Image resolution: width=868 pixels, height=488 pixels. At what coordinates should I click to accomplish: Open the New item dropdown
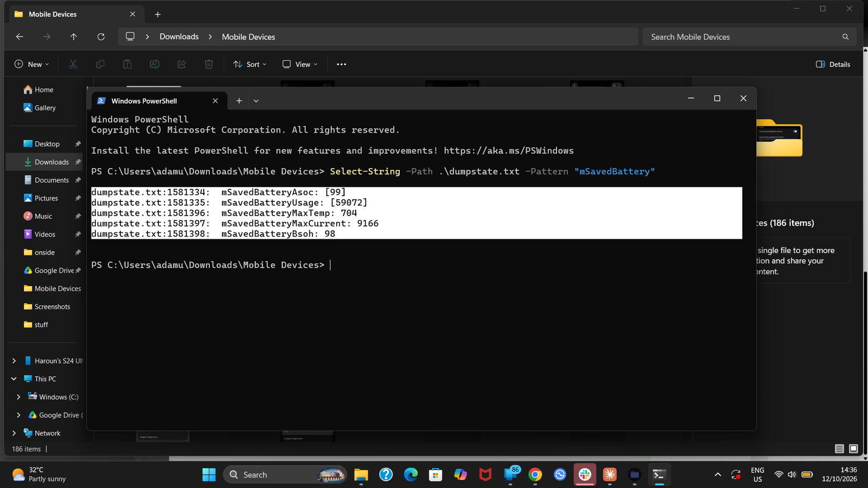tap(32, 64)
